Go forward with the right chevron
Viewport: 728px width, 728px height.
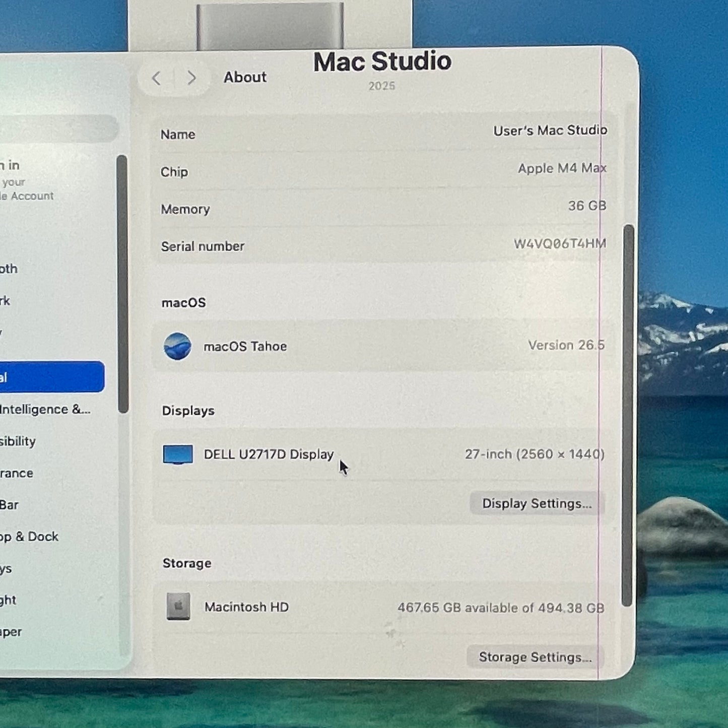pyautogui.click(x=191, y=78)
